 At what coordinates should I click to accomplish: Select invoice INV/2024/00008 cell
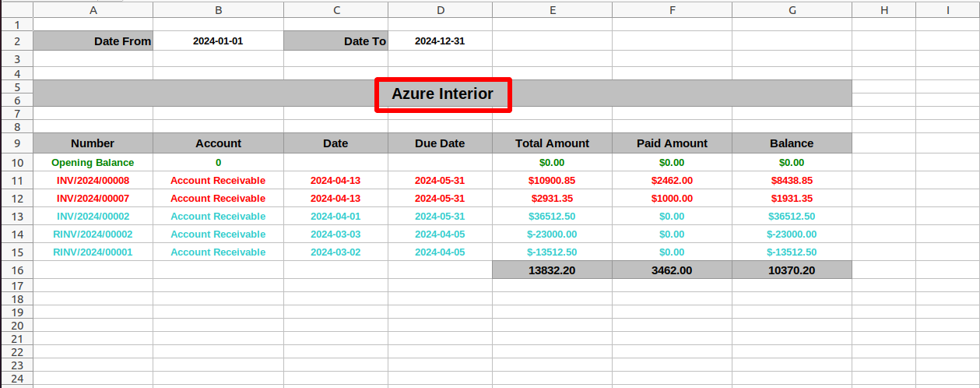pyautogui.click(x=93, y=180)
